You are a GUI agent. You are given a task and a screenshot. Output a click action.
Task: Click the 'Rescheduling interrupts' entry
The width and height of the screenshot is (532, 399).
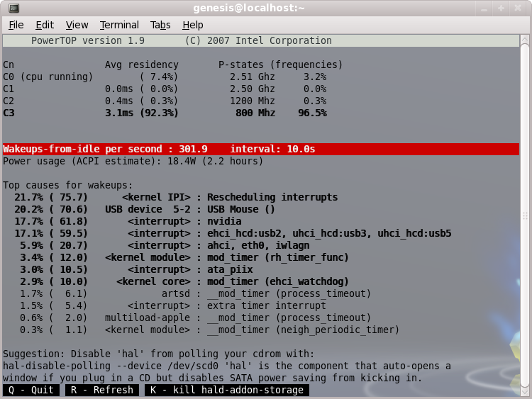tap(272, 197)
